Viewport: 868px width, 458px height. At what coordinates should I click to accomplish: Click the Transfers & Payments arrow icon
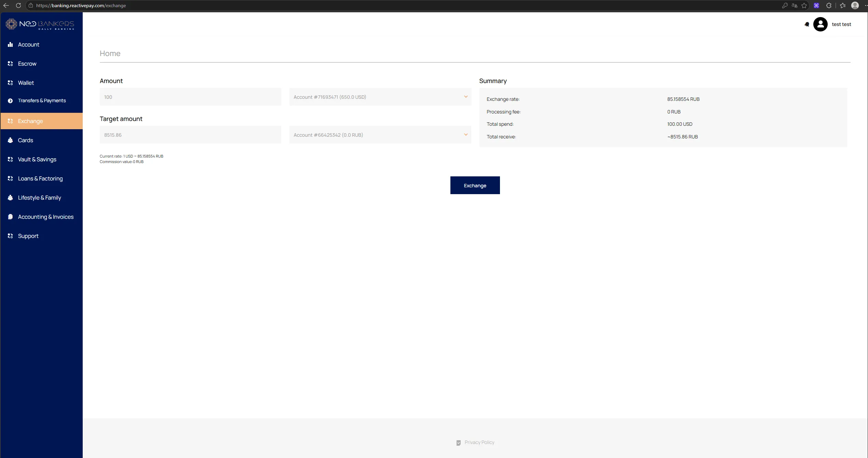coord(10,100)
